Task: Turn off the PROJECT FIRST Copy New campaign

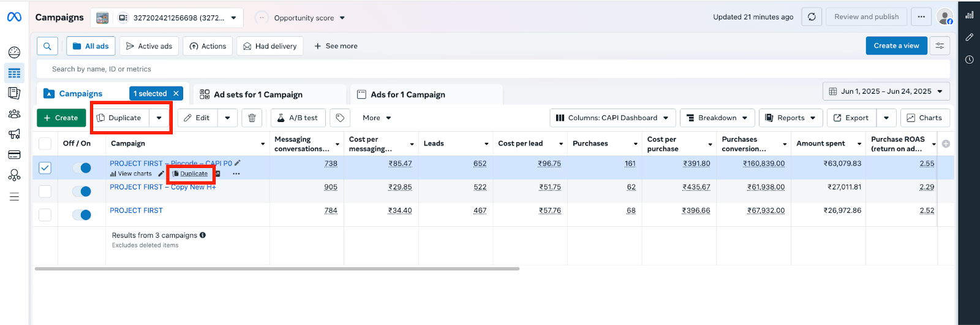Action: 81,191
